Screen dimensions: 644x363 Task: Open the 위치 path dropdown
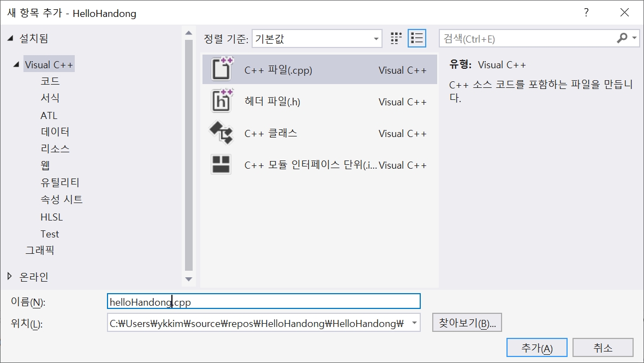(414, 323)
